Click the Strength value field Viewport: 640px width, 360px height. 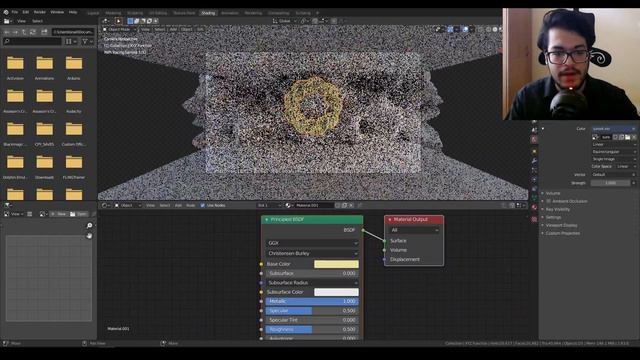(x=611, y=183)
